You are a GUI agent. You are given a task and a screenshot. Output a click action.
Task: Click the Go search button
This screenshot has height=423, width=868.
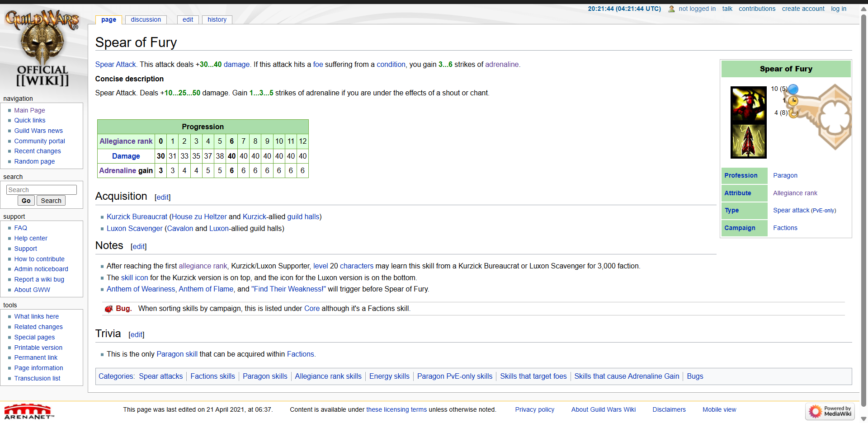coord(26,201)
